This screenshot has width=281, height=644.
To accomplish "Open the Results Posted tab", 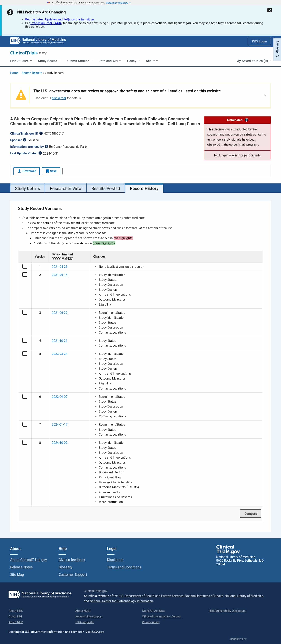I will tap(106, 188).
